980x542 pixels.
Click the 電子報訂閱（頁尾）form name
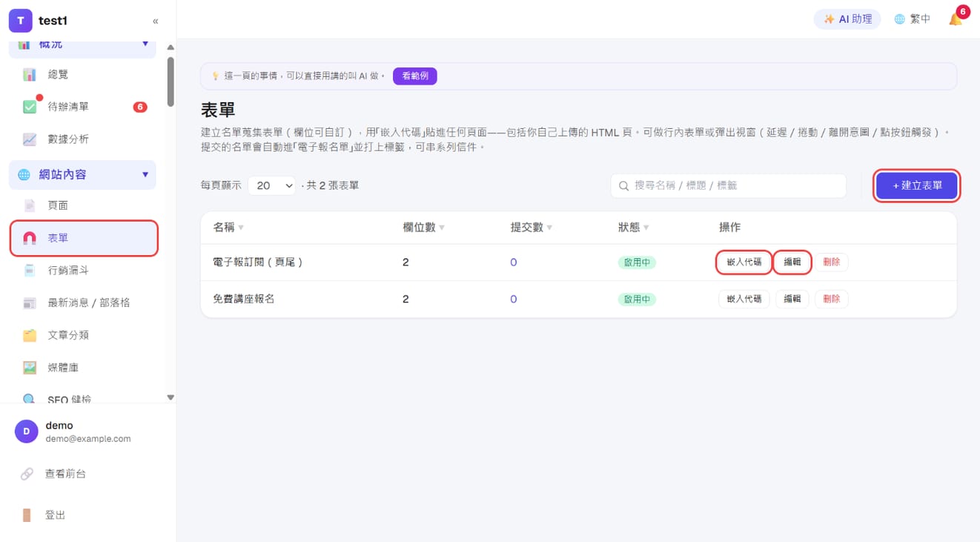(x=258, y=262)
